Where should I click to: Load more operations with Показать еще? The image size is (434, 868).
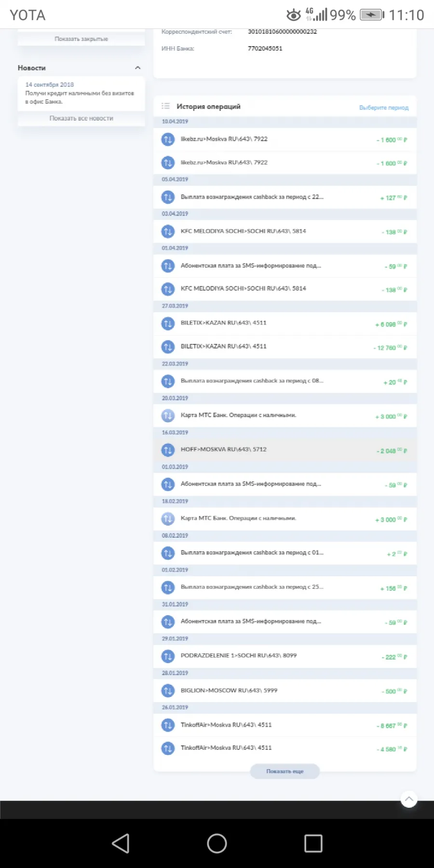point(285,771)
